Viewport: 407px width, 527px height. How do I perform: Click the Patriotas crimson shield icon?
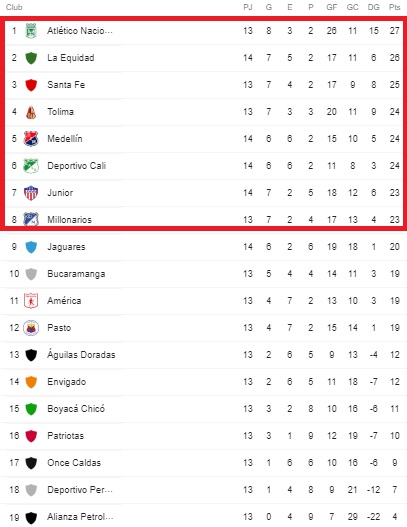[31, 436]
